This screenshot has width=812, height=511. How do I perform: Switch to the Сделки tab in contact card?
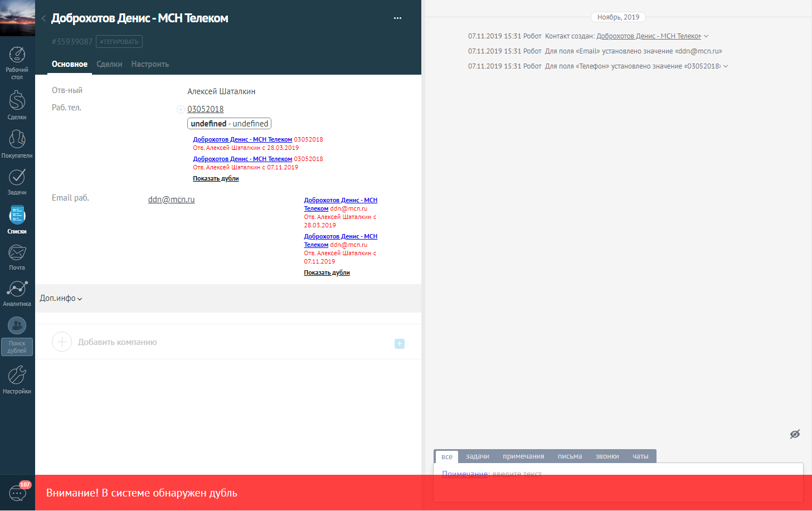tap(109, 64)
